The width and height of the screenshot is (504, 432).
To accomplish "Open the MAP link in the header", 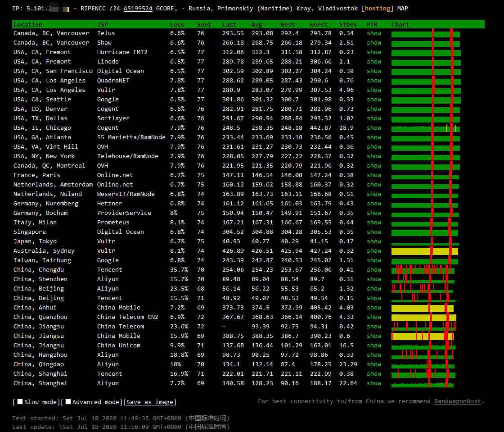I will click(403, 8).
